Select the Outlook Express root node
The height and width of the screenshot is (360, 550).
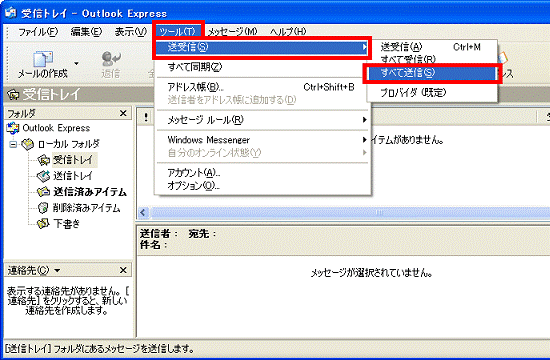56,128
